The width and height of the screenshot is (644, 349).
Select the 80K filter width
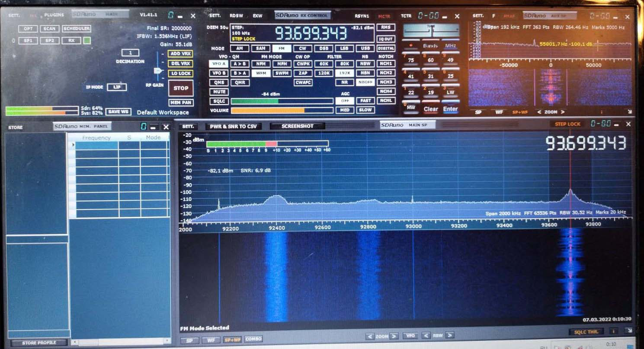[x=344, y=63]
